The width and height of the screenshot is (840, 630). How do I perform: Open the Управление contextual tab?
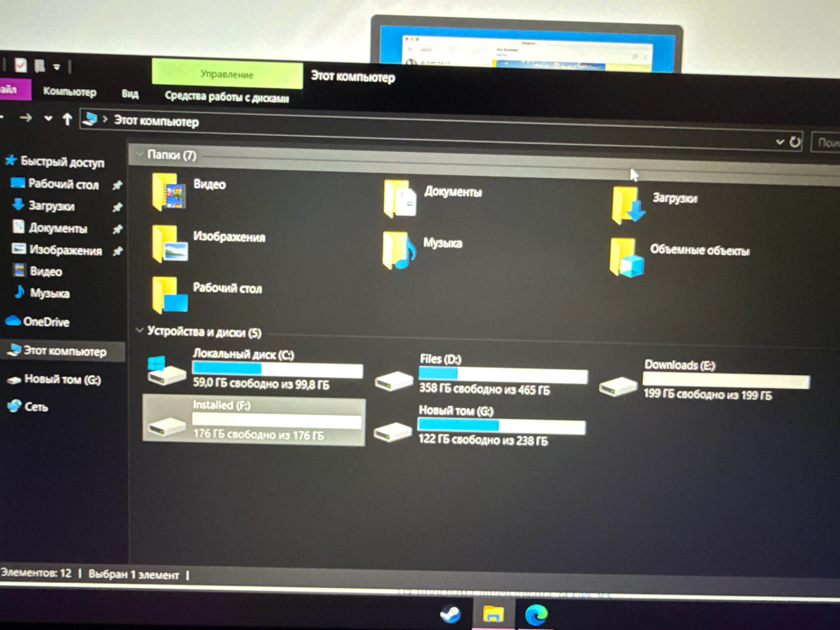pos(227,74)
